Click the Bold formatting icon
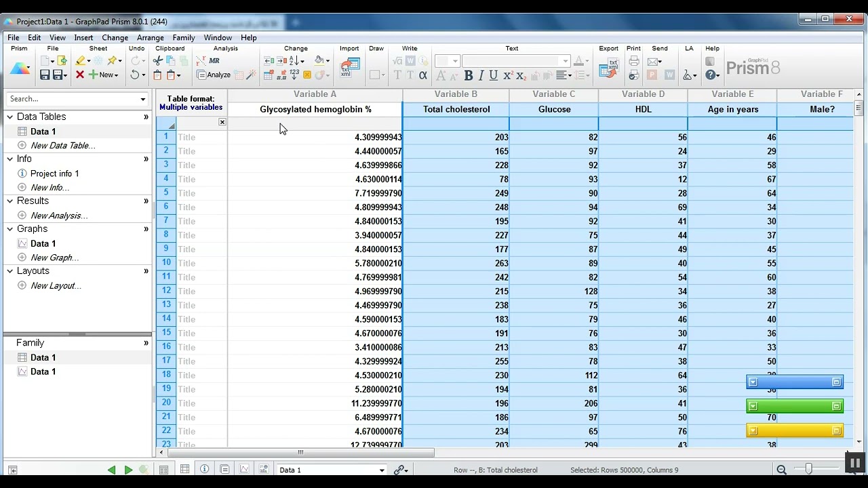The height and width of the screenshot is (488, 868). 468,75
